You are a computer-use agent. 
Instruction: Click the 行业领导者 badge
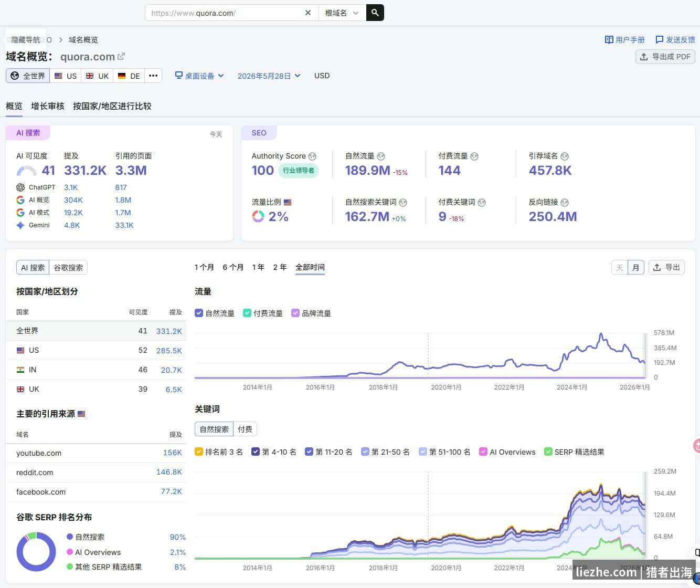(x=299, y=170)
